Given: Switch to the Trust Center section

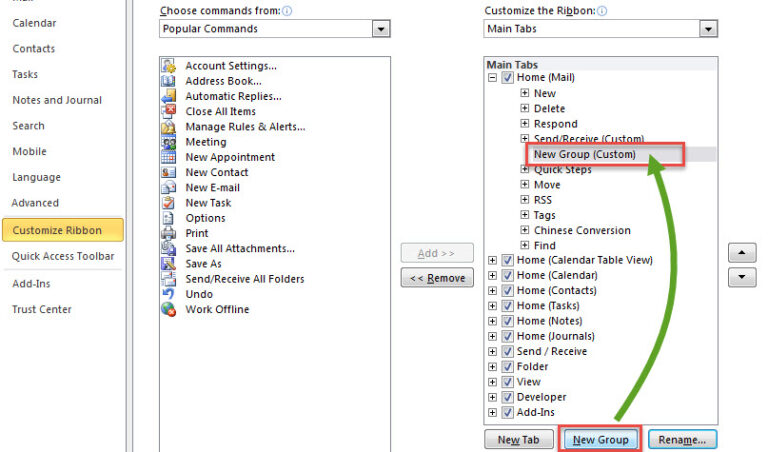Looking at the screenshot, I should [42, 309].
